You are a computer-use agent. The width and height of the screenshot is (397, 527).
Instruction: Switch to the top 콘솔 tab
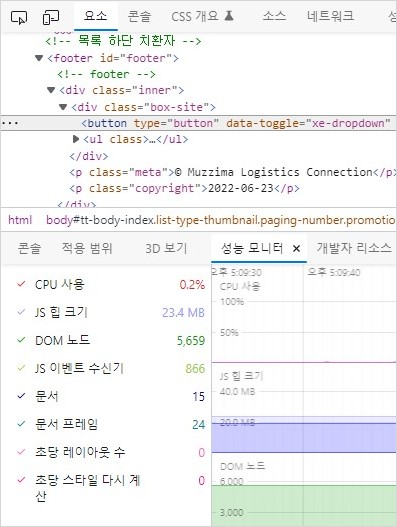coord(139,16)
